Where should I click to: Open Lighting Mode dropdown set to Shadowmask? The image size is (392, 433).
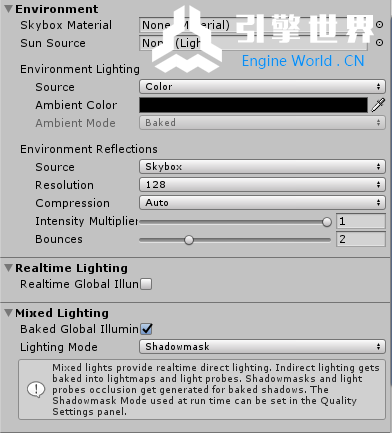coord(262,347)
